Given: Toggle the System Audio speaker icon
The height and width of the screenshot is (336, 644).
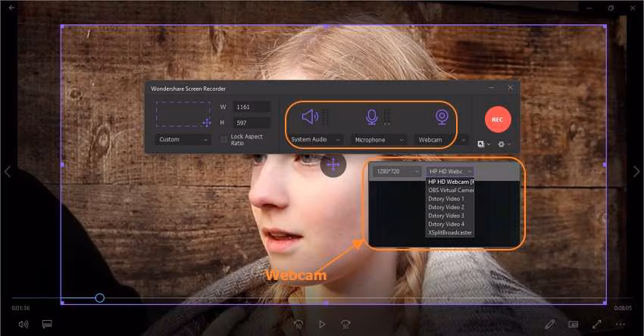Looking at the screenshot, I should click(x=310, y=117).
